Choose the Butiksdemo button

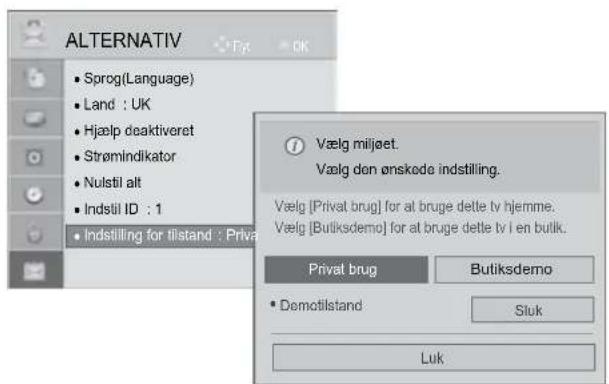click(x=514, y=269)
